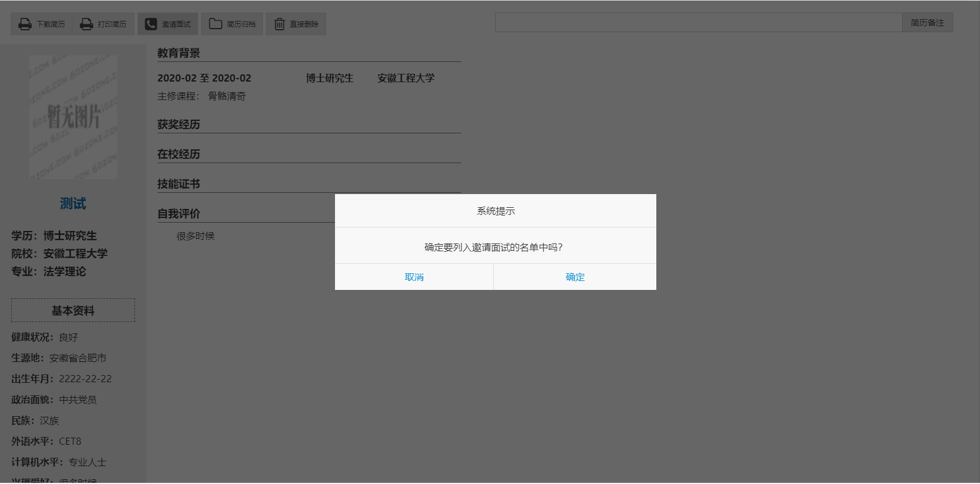Image resolution: width=980 pixels, height=484 pixels.
Task: Click the 在校经历 section heading
Action: pyautogui.click(x=179, y=154)
